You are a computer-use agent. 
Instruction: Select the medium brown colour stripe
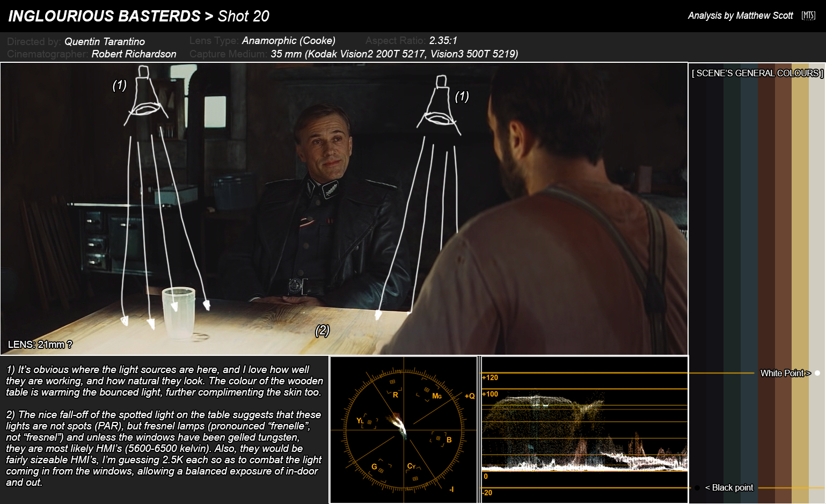click(x=783, y=284)
